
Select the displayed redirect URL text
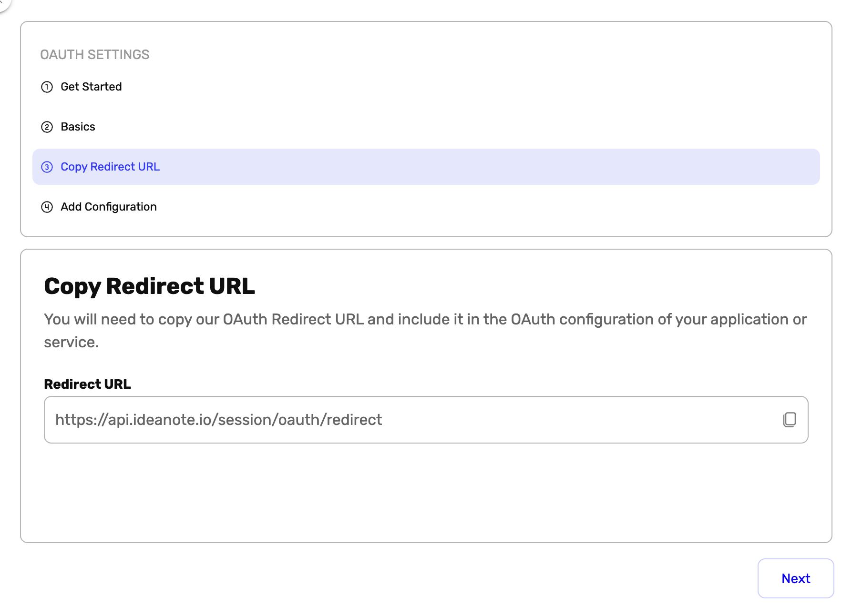pos(219,420)
